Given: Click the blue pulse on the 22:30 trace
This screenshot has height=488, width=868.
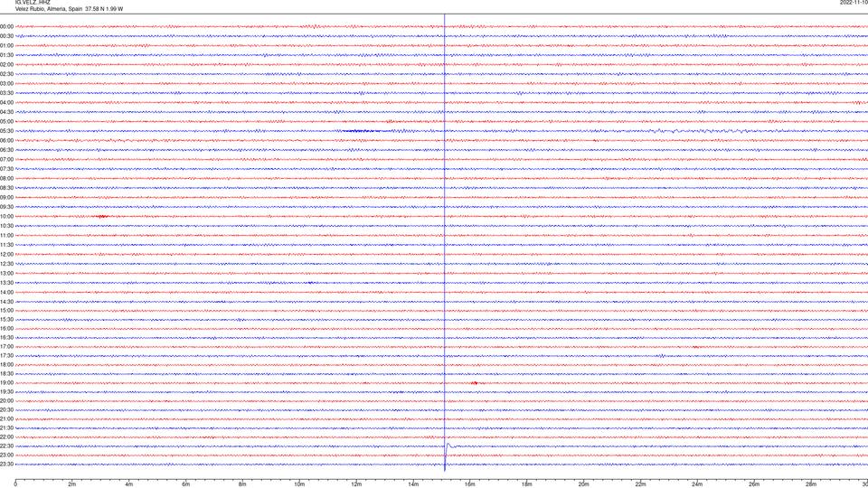Looking at the screenshot, I should [x=449, y=445].
